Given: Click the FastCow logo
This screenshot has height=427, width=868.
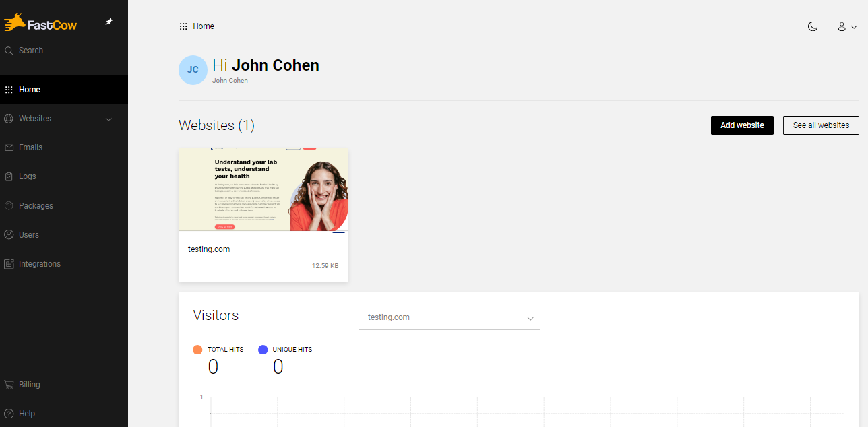Looking at the screenshot, I should coord(40,24).
